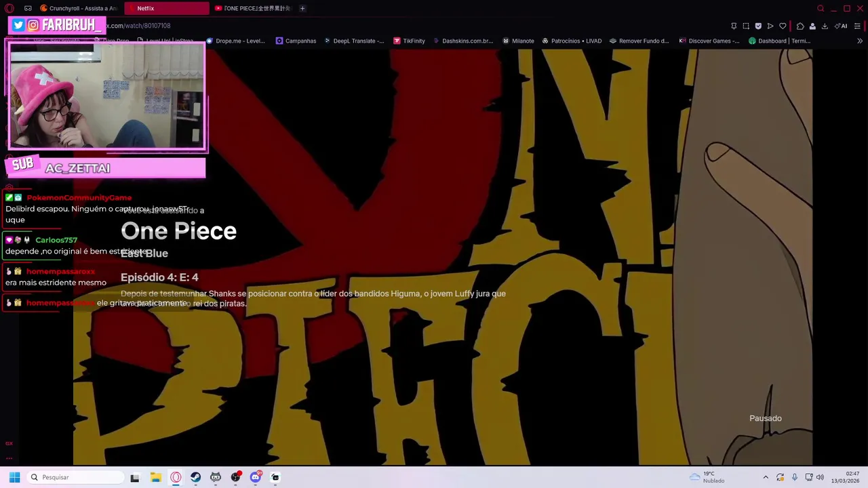Click the Opera GX taskbar icon
Viewport: 868px width, 488px height.
tap(176, 477)
